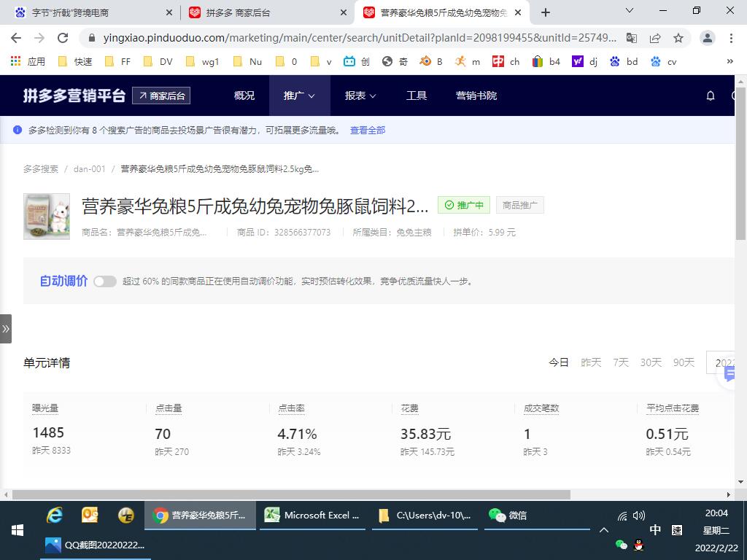
Task: Open the 创 bilibili bookmark
Action: coord(356,61)
